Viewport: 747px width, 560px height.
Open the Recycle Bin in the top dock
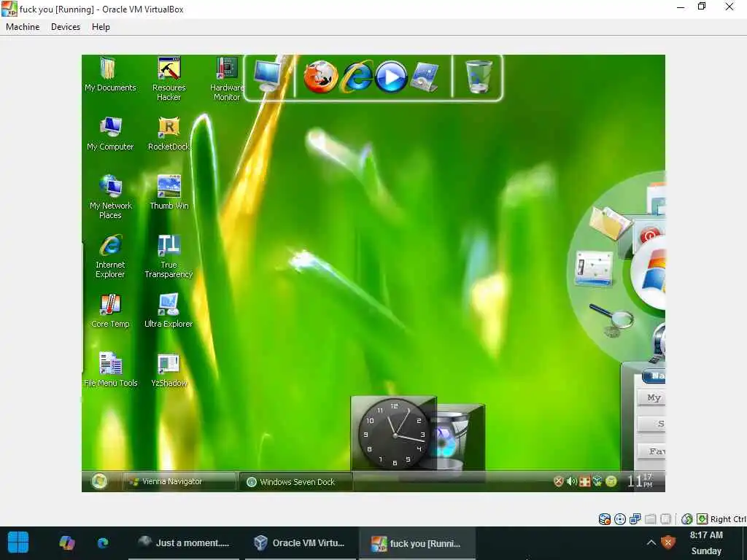(478, 76)
